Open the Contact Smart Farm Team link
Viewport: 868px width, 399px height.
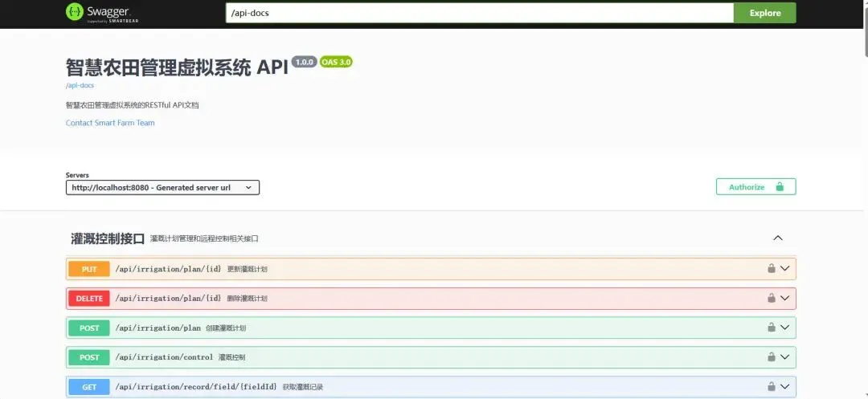coord(110,123)
